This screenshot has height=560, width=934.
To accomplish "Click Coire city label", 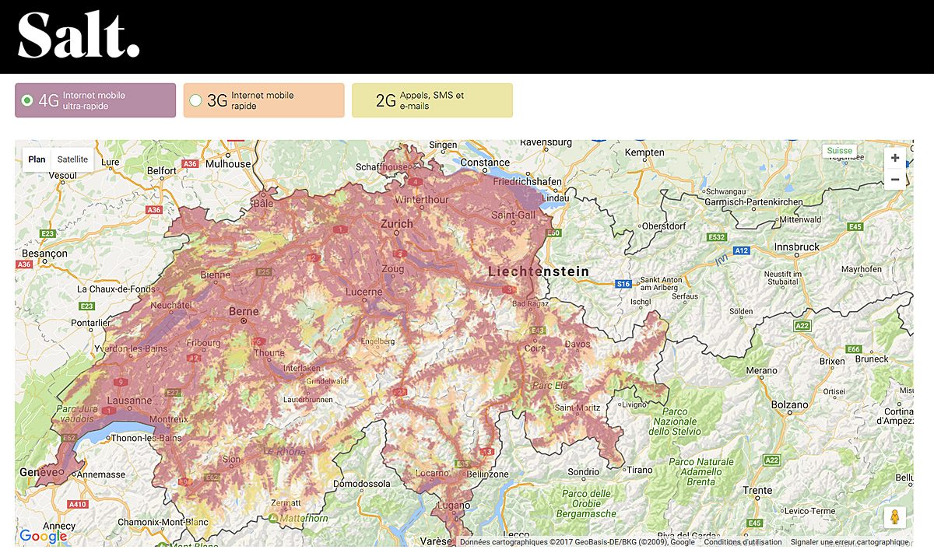I will click(x=535, y=349).
